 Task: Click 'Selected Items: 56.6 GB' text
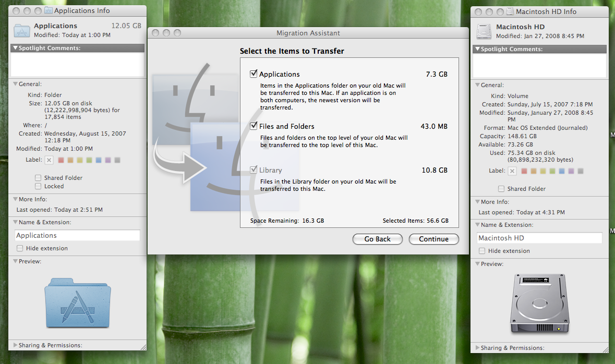(415, 221)
